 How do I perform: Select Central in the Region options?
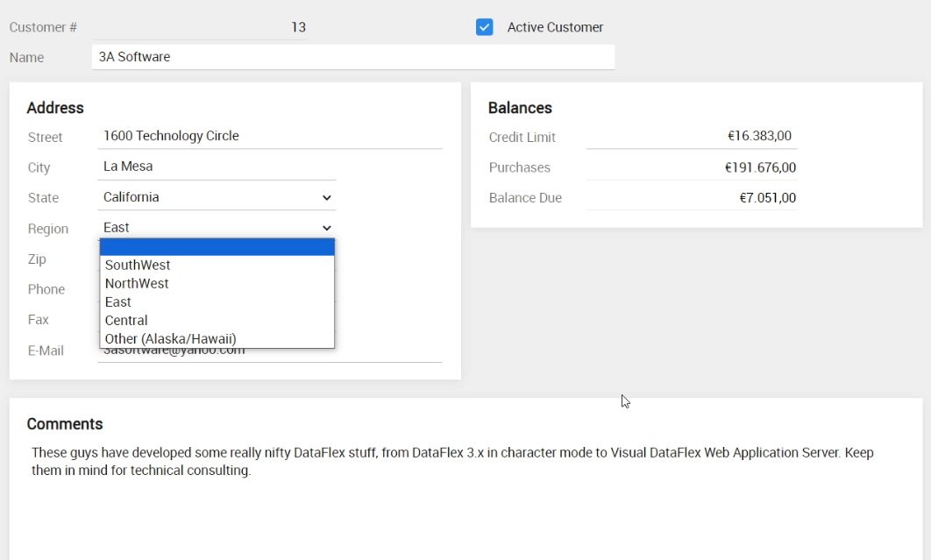pyautogui.click(x=126, y=320)
